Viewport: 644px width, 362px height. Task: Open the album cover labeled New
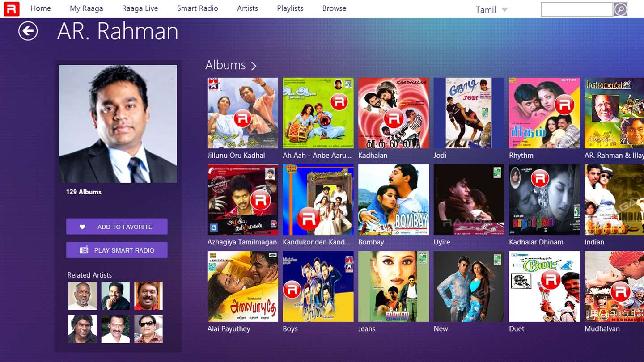(469, 286)
